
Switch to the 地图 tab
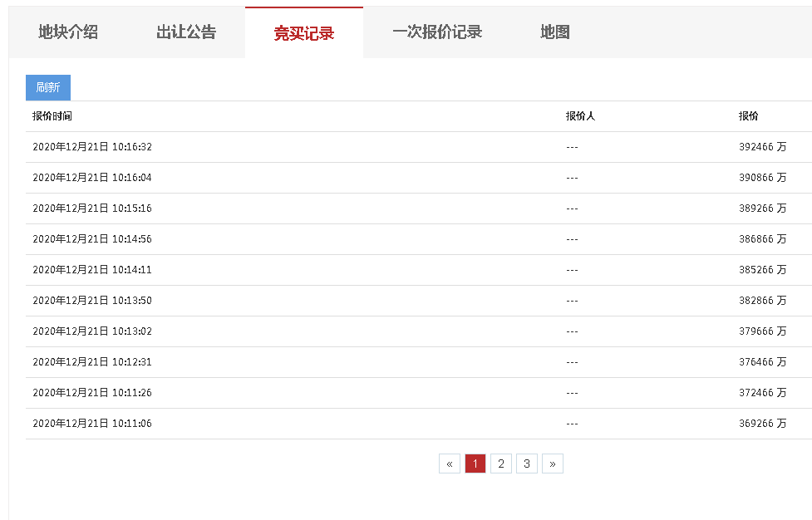555,32
